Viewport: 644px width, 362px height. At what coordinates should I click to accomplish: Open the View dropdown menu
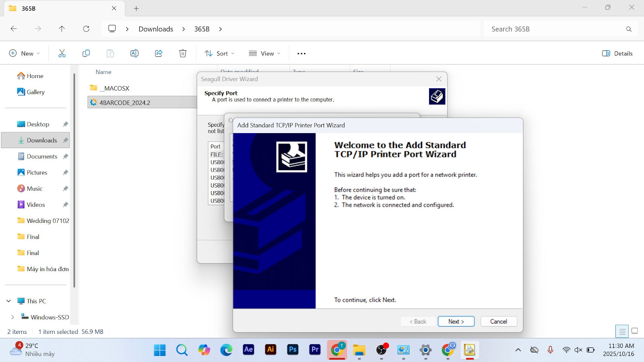point(264,53)
